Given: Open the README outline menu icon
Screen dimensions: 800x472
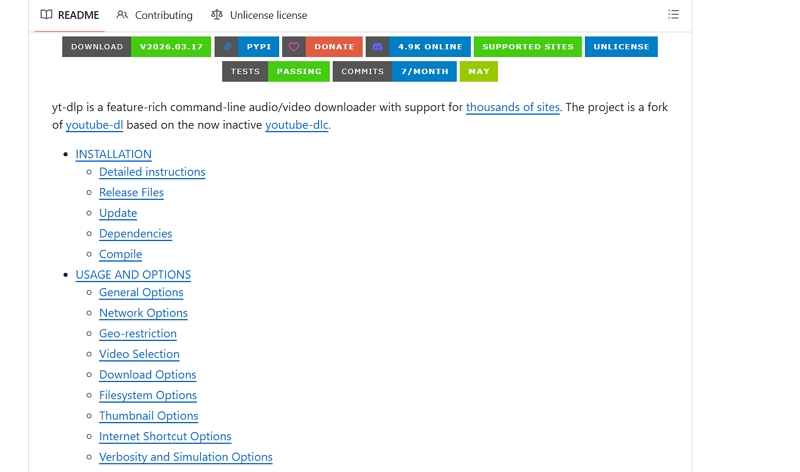Looking at the screenshot, I should pyautogui.click(x=673, y=14).
